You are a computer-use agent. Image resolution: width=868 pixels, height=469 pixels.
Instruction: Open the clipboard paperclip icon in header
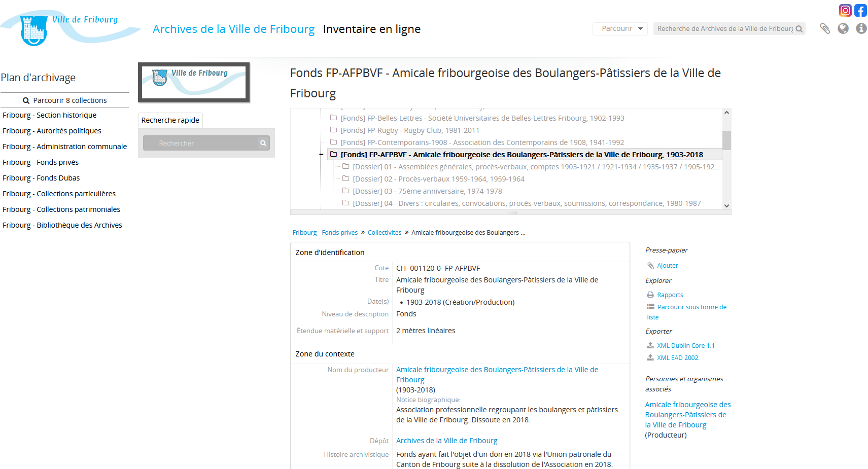tap(825, 29)
